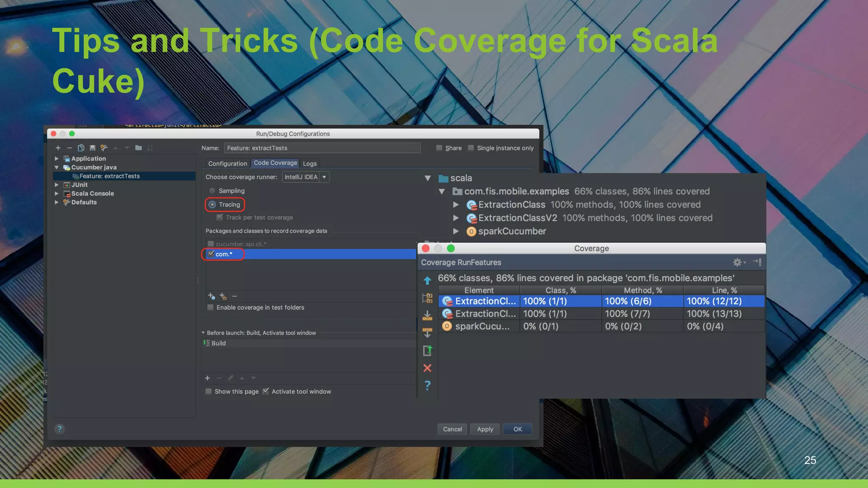This screenshot has height=488, width=868.
Task: Move configuration down in toolbar
Action: click(x=127, y=148)
